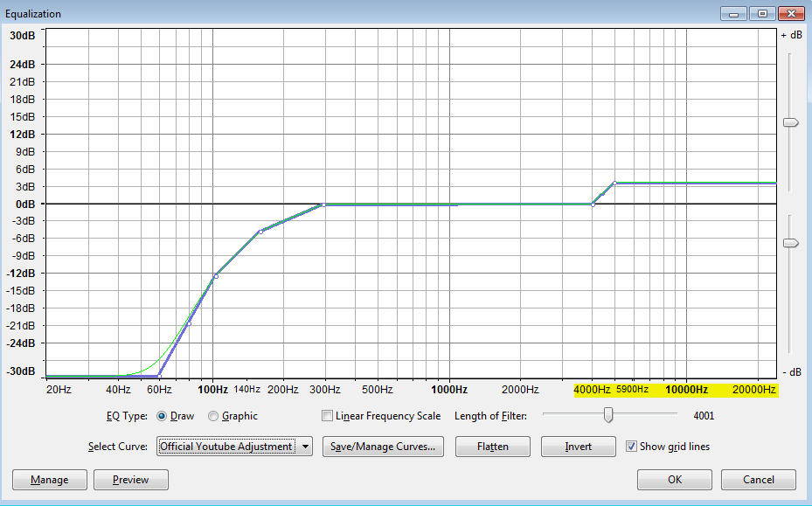Click the curve point near 5000Hz at +3dB
Screen dimensions: 812x506
(x=614, y=183)
